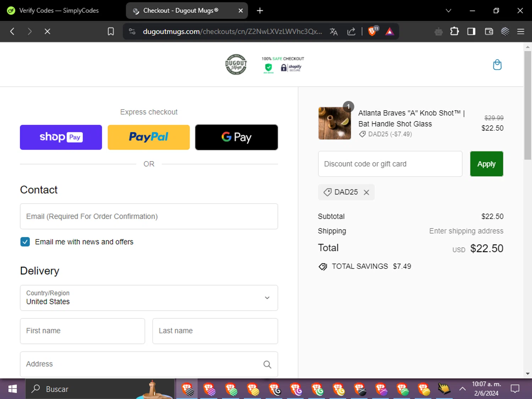
Task: Apply the discount code
Action: [487, 164]
